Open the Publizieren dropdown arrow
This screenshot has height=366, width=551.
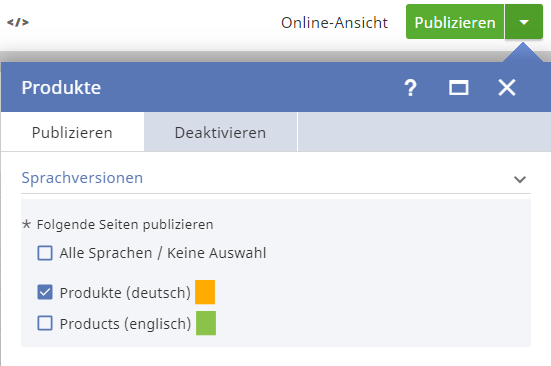coord(524,22)
